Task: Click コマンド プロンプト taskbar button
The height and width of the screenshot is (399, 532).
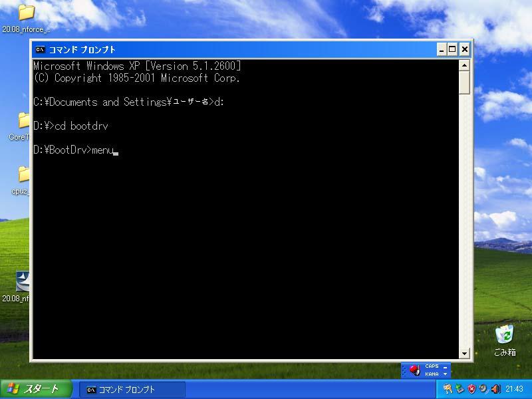Action: [x=132, y=390]
